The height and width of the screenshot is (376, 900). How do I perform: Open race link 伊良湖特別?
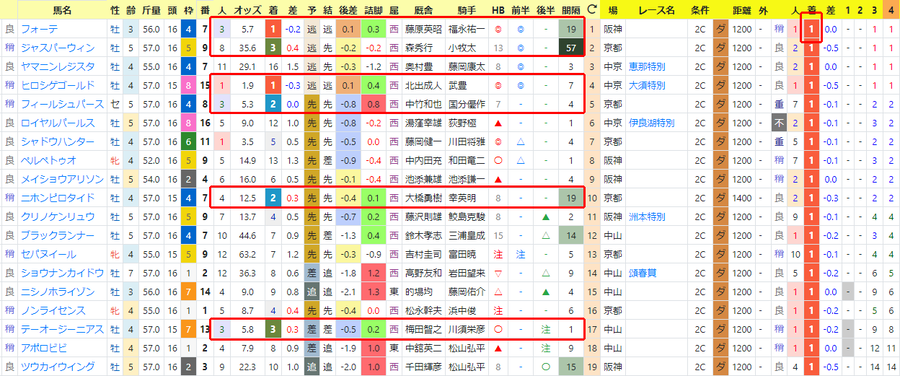651,123
